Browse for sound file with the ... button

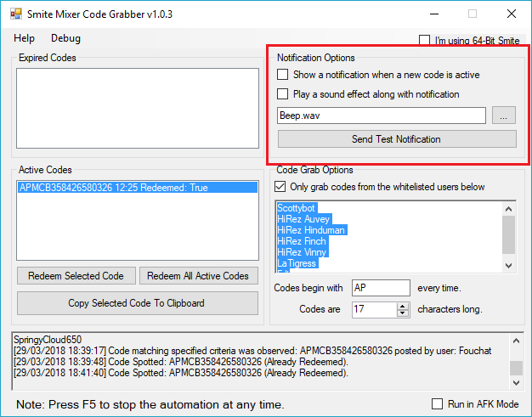(504, 116)
